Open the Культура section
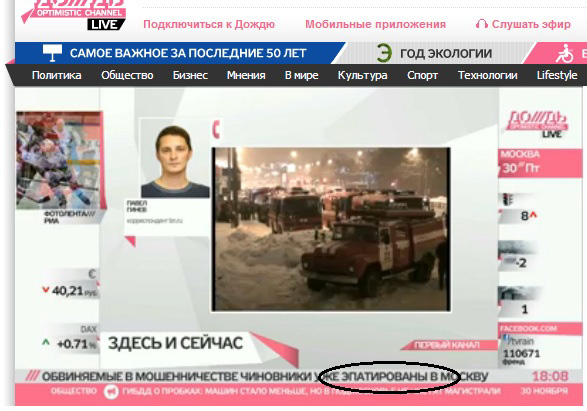 [x=362, y=75]
